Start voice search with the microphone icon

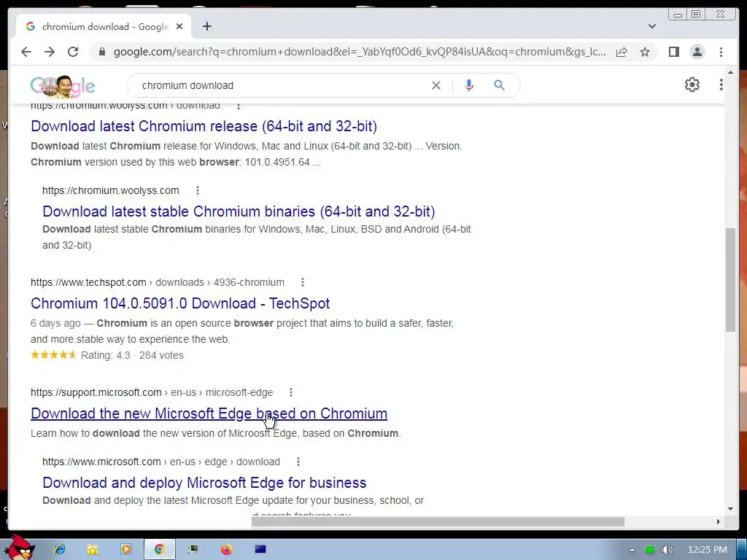469,85
